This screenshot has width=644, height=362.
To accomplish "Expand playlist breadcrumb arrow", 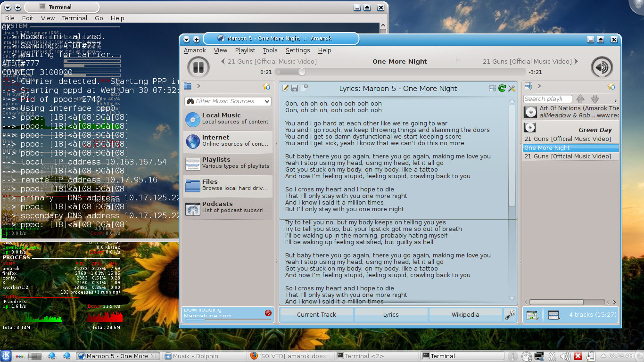I will 539,86.
